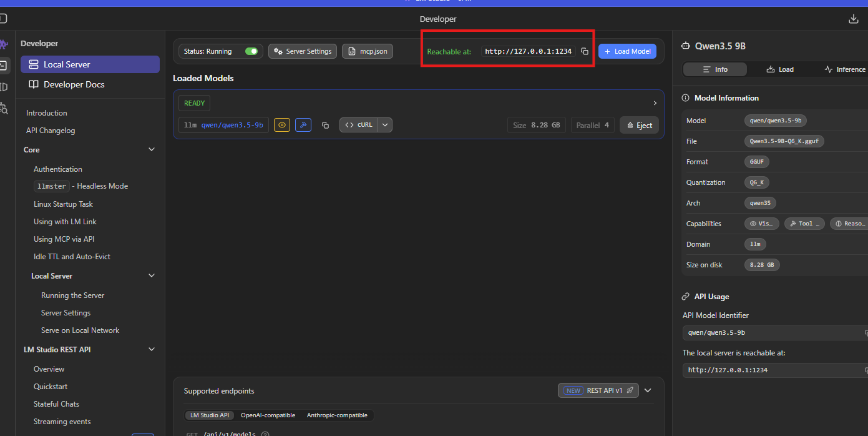The width and height of the screenshot is (868, 436).
Task: Open the purple robot chat icon in sidebar
Action: pos(3,44)
